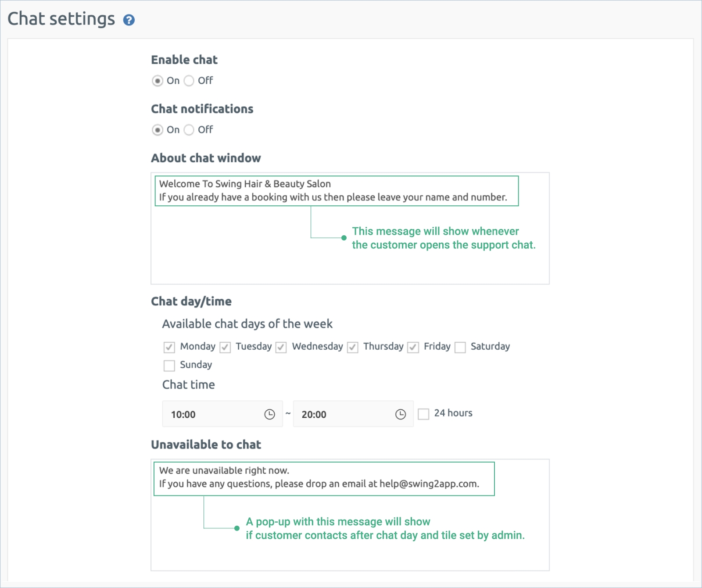The image size is (702, 588).
Task: Toggle the Wednesday checkbox
Action: 281,347
